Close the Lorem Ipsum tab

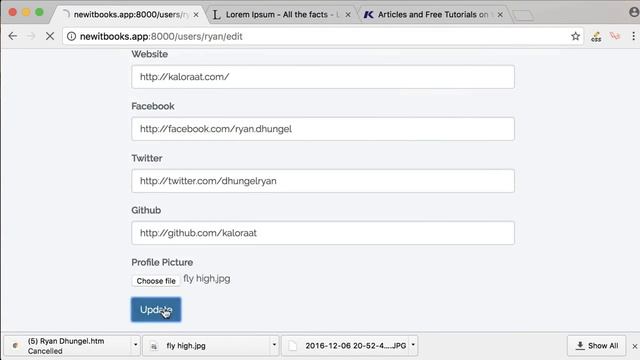click(348, 15)
